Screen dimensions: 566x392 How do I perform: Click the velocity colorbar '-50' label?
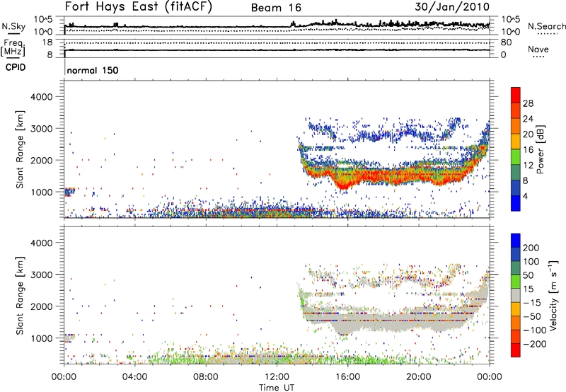pos(532,316)
